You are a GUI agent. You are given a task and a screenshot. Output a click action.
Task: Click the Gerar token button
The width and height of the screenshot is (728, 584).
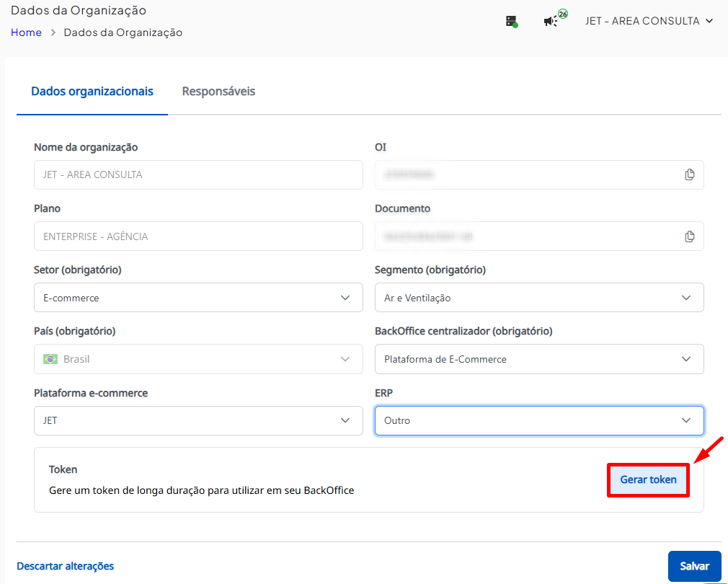tap(648, 480)
